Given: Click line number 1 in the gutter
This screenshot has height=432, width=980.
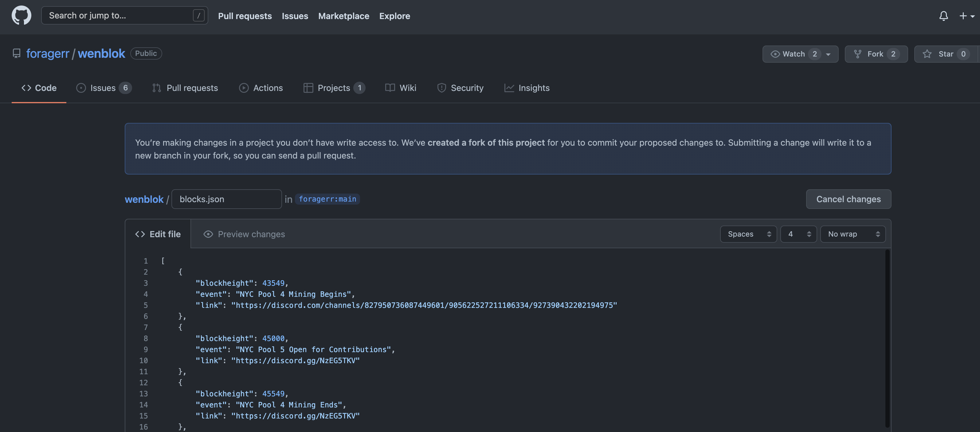Looking at the screenshot, I should 145,261.
